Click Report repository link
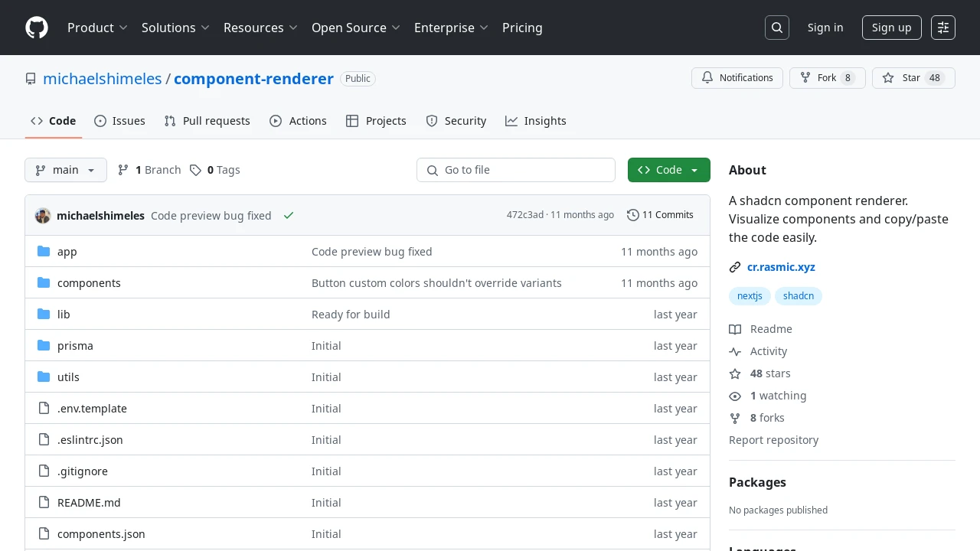This screenshot has width=980, height=551. (773, 440)
